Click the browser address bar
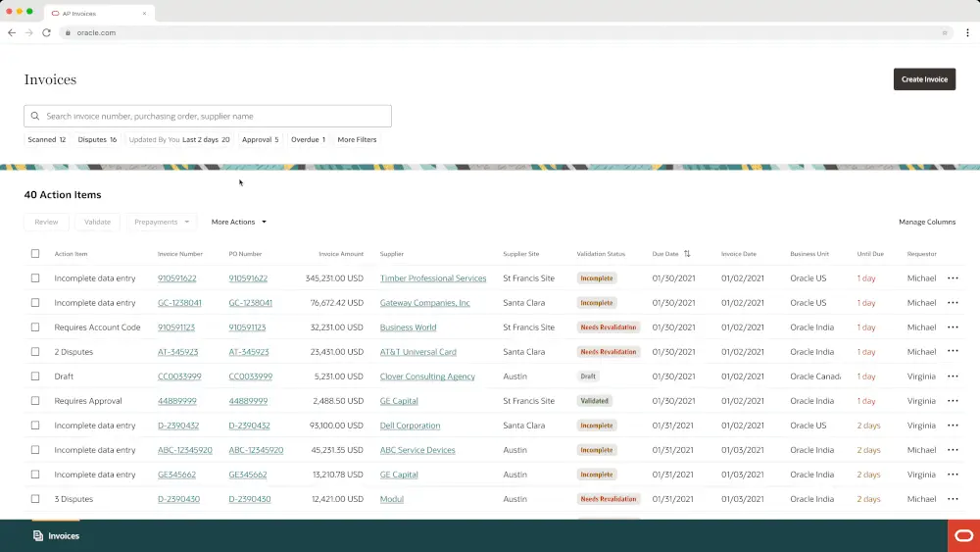 [507, 32]
